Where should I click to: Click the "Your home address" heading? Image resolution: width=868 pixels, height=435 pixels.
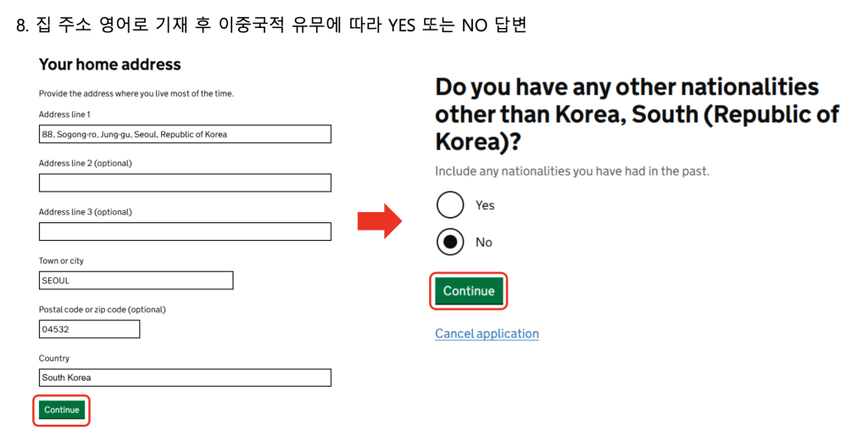tap(110, 64)
